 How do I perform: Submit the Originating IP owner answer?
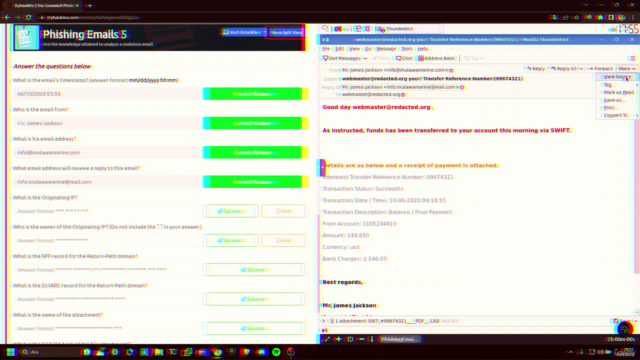[x=232, y=240]
